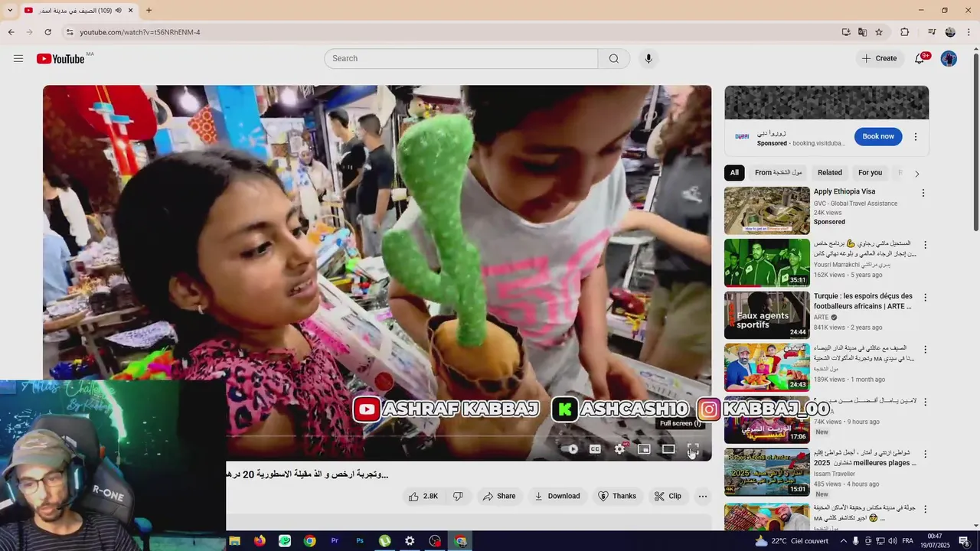Open Firefox from the taskbar
This screenshot has height=551, width=980.
click(x=260, y=541)
